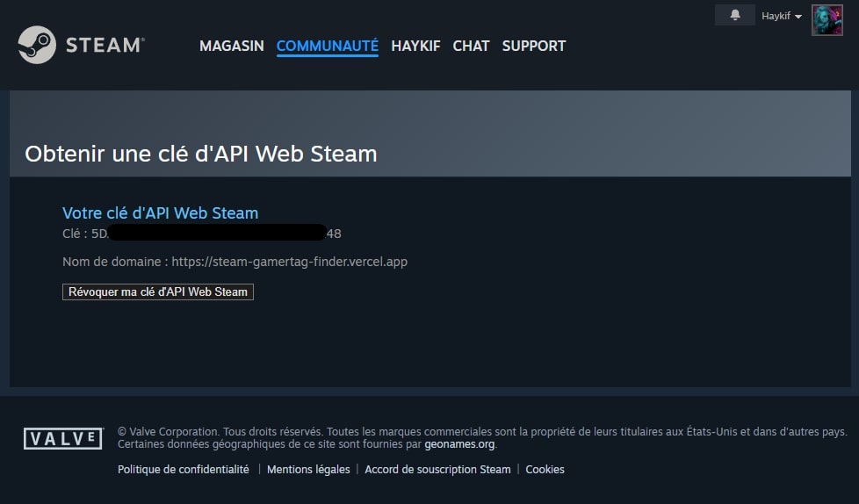Open the geonames.org link

tap(459, 444)
